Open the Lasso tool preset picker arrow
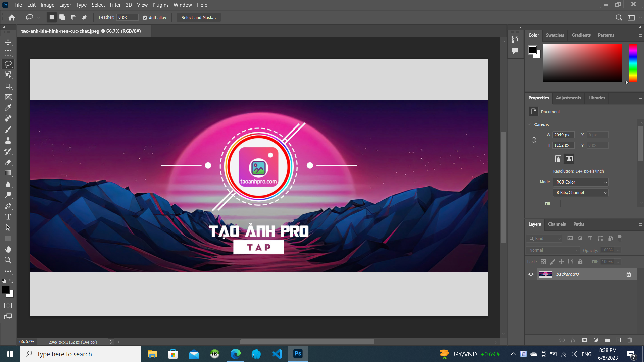Image resolution: width=644 pixels, height=362 pixels. 38,18
